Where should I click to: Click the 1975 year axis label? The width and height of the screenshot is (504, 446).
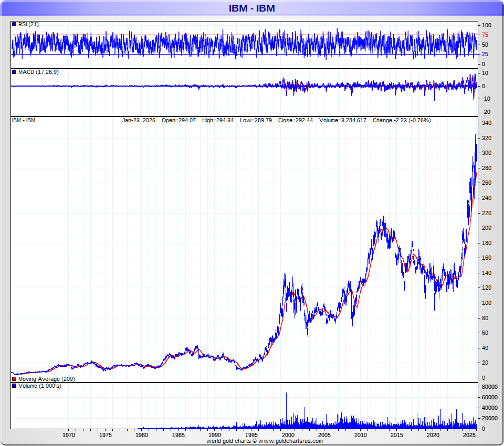(x=106, y=435)
